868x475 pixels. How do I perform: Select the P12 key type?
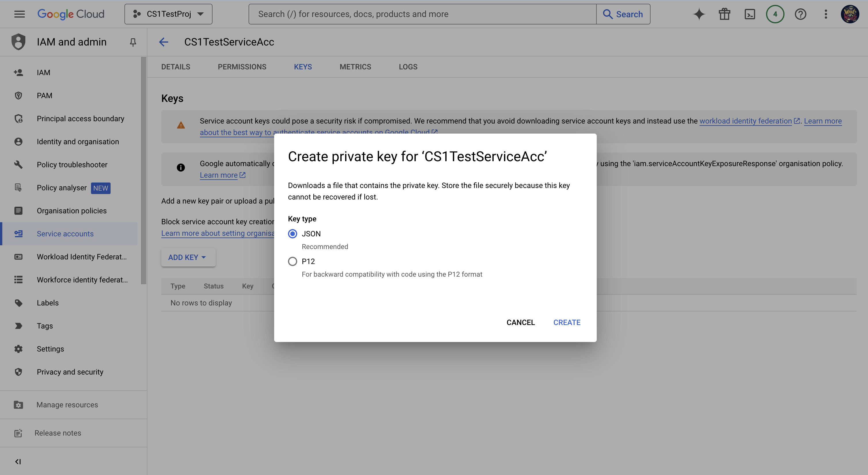[x=293, y=261]
